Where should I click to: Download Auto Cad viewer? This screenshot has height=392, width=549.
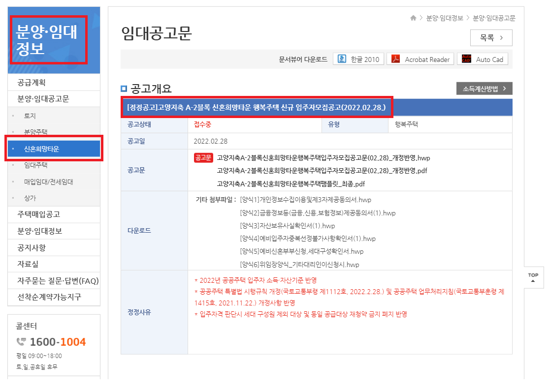(483, 59)
